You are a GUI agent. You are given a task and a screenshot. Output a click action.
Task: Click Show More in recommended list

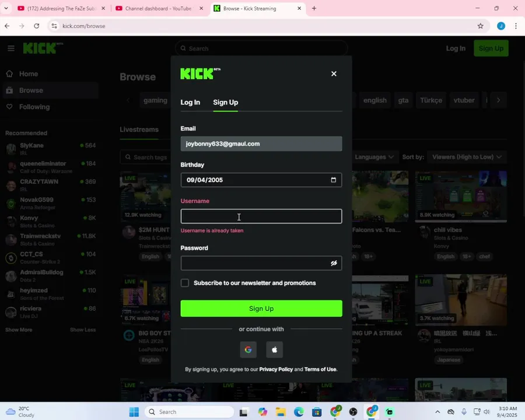pos(19,330)
